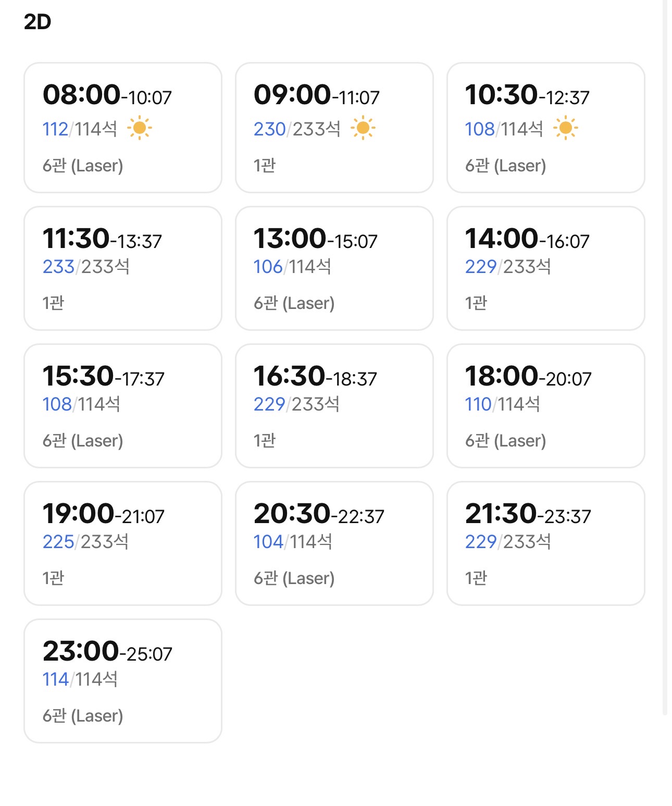
Task: Select the 16:30-18:37 showtime card
Action: pyautogui.click(x=334, y=406)
